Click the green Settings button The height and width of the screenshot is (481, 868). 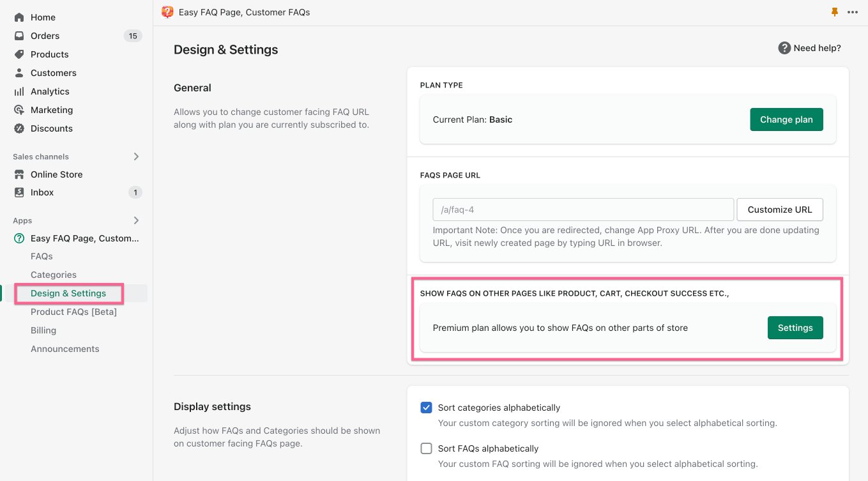[x=795, y=328]
